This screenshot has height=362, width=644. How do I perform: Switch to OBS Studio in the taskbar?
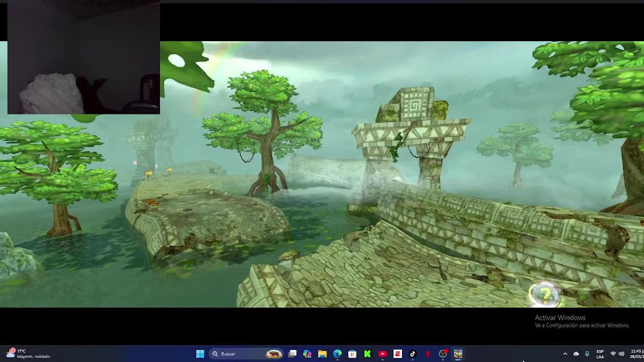click(x=443, y=354)
